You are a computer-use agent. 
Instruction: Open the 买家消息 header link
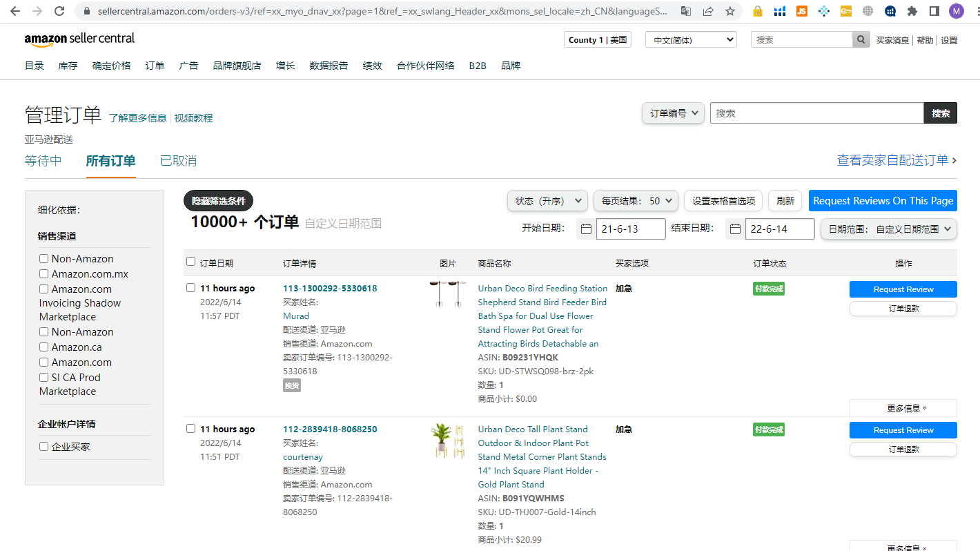click(x=892, y=40)
